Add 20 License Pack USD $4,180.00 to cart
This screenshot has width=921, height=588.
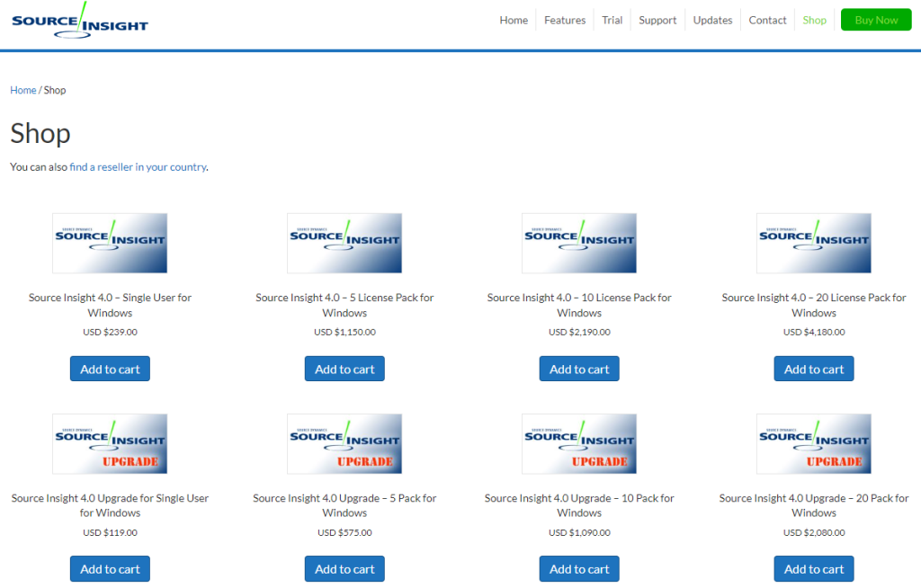tap(813, 369)
